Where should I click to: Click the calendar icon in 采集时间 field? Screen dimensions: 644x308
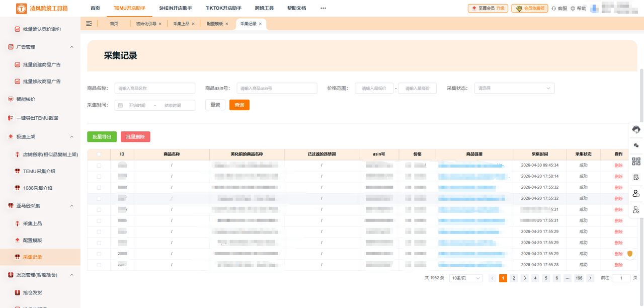[120, 105]
